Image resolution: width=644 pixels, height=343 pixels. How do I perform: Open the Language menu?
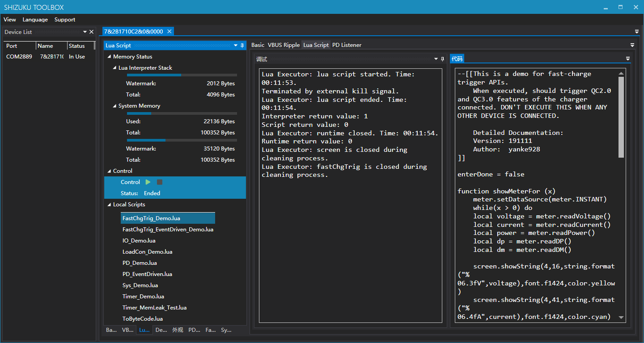point(35,20)
